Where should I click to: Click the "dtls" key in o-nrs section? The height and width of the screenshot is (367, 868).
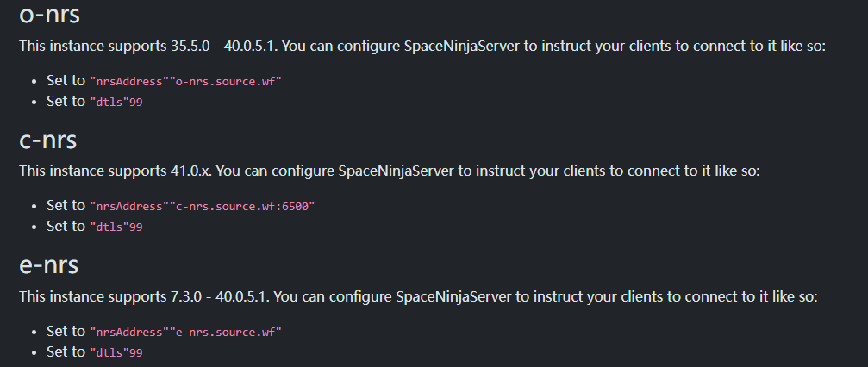(109, 102)
